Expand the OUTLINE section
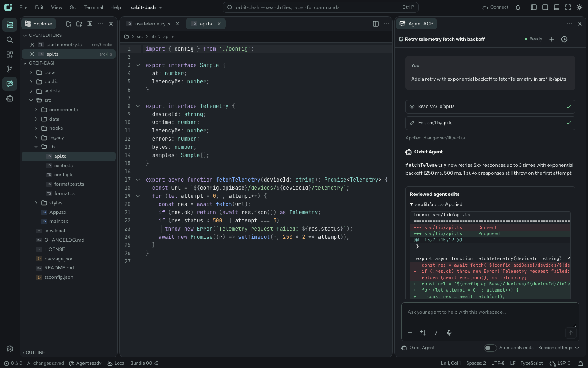 [69, 352]
